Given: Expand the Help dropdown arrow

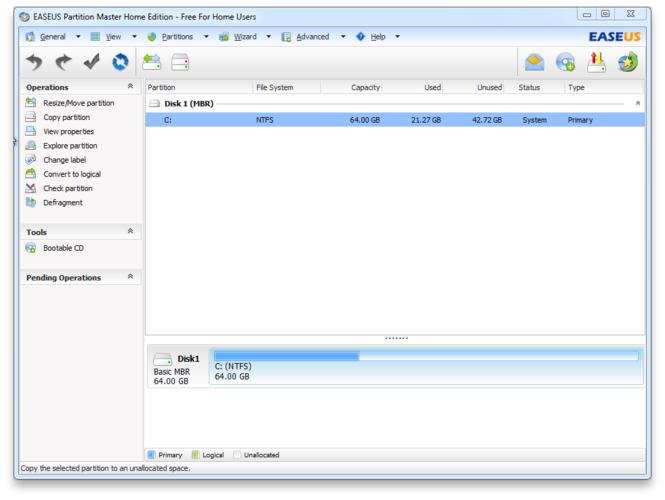Looking at the screenshot, I should click(397, 37).
